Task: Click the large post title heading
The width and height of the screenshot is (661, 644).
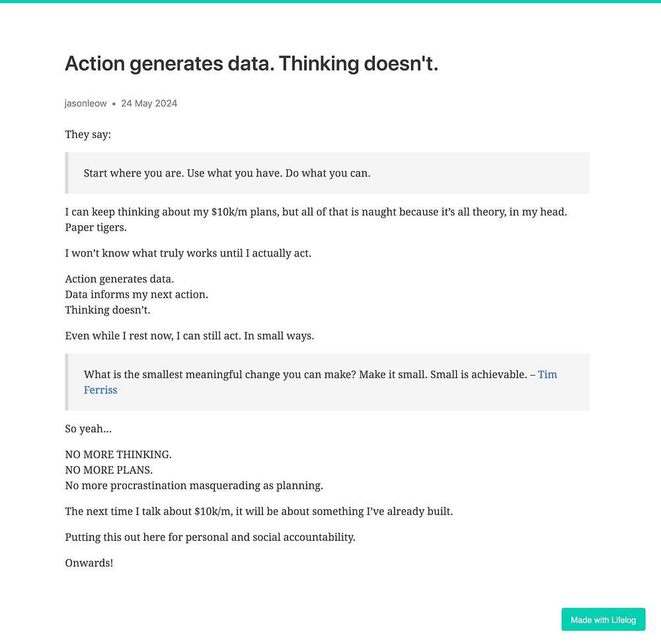Action: [x=251, y=64]
